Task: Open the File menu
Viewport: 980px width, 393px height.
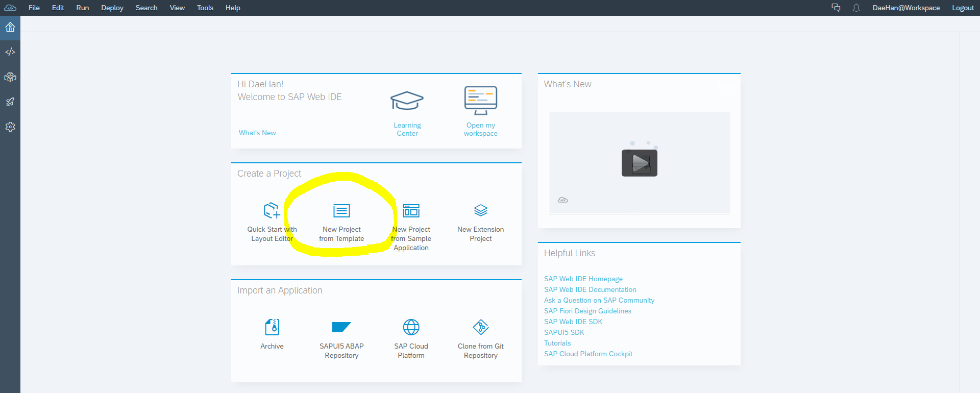Action: pyautogui.click(x=34, y=8)
